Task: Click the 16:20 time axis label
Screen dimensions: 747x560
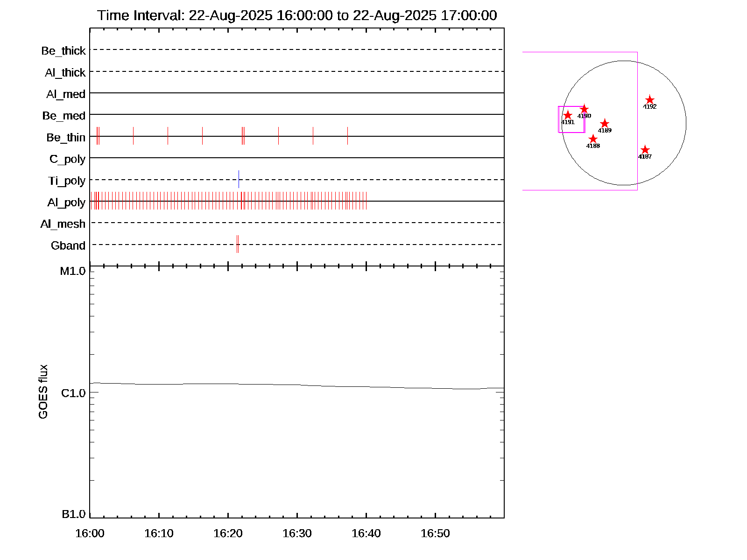Action: (228, 533)
